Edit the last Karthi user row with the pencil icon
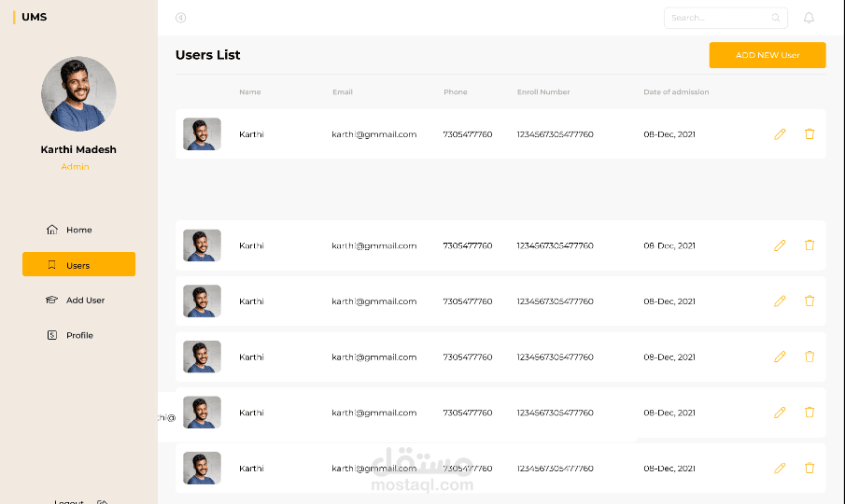 click(x=780, y=468)
